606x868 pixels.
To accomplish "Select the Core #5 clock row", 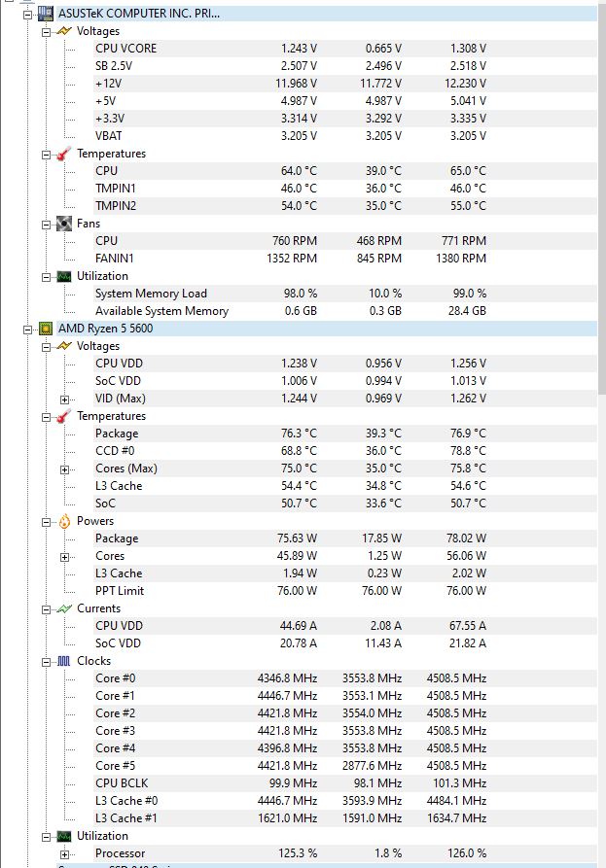I will [x=345, y=766].
